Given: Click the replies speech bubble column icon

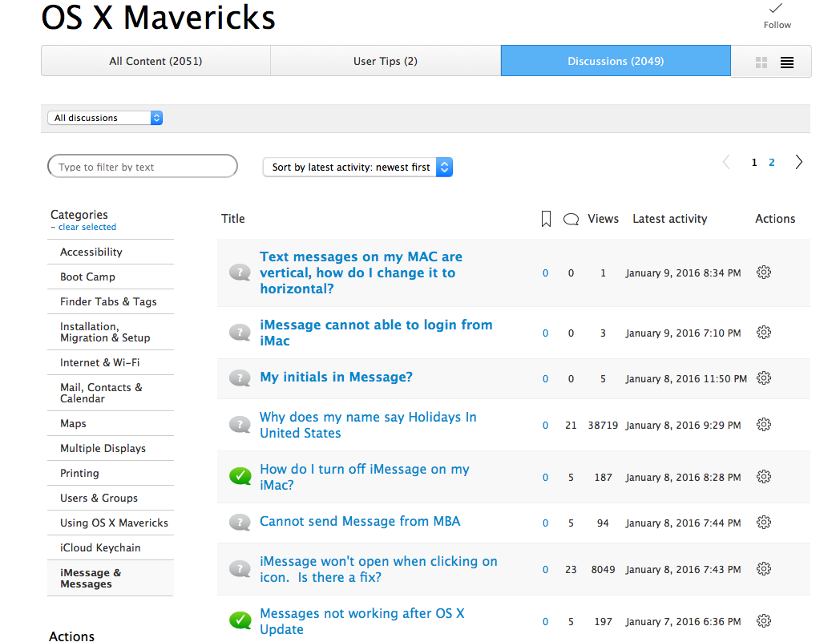Looking at the screenshot, I should point(571,219).
